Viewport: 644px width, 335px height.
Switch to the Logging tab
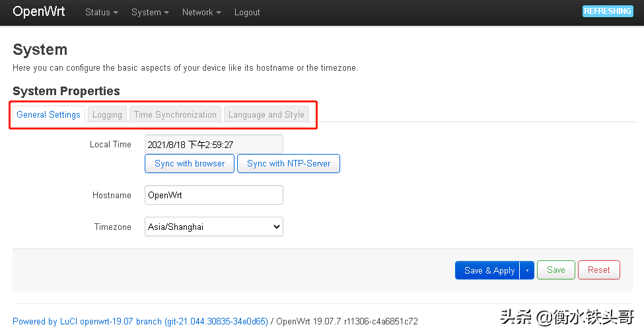tap(107, 114)
